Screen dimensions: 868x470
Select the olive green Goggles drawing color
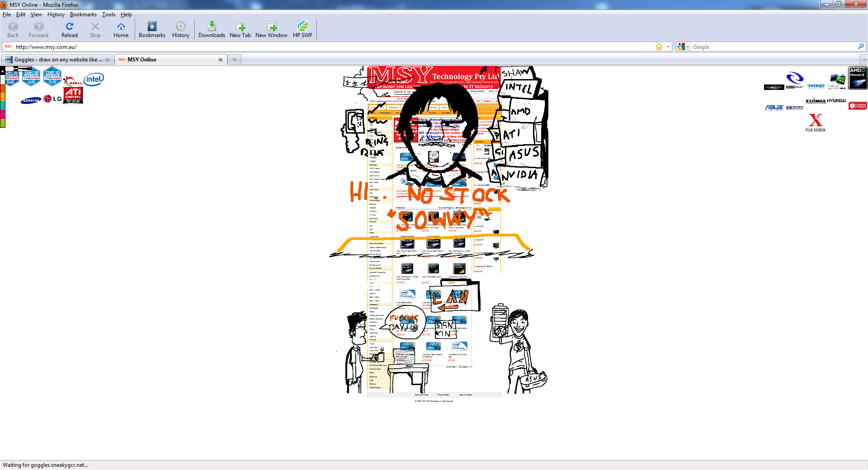point(2,124)
